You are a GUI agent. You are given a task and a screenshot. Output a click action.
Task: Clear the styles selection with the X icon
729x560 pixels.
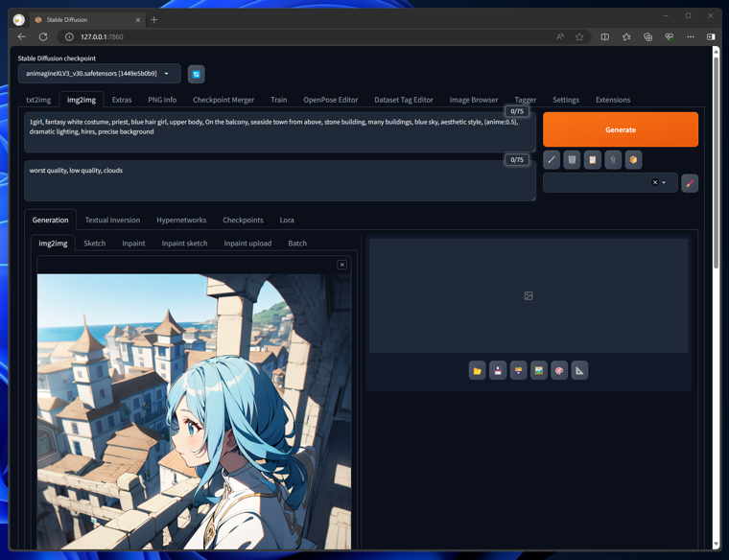pyautogui.click(x=655, y=182)
